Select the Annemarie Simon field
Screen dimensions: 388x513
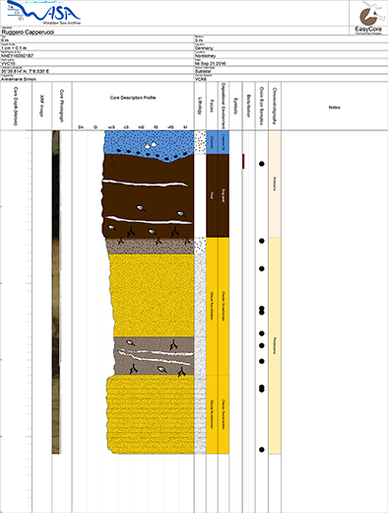click(x=19, y=79)
